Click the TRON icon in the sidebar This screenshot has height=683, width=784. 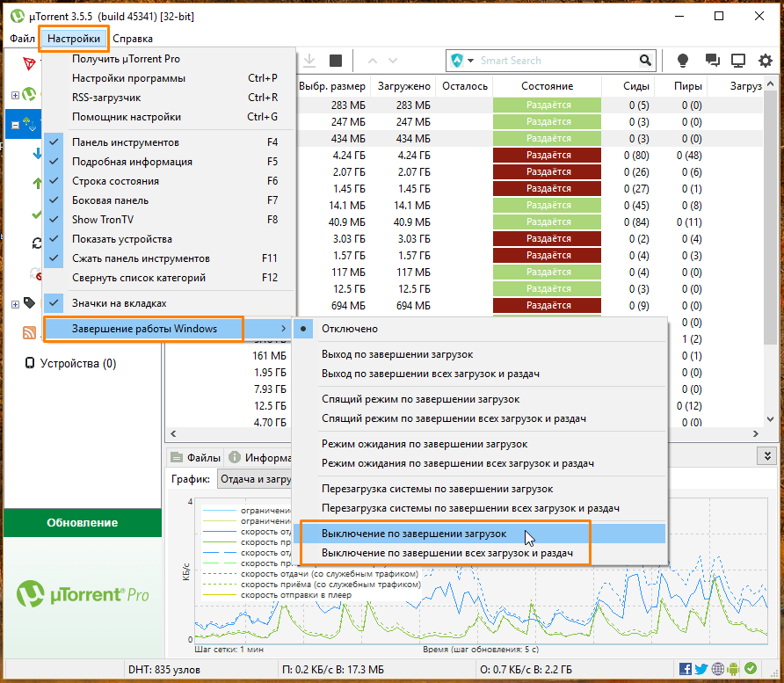[29, 63]
